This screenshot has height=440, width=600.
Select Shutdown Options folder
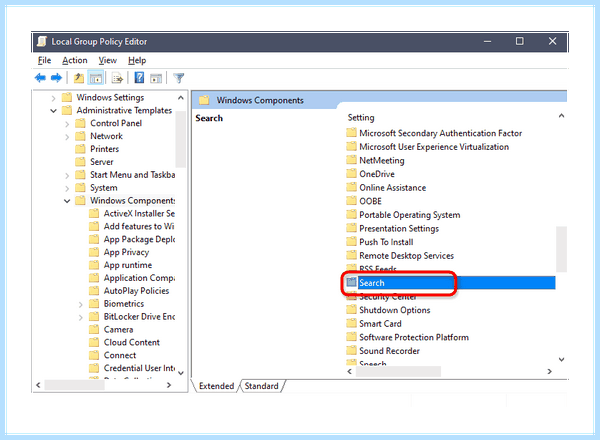click(x=395, y=310)
